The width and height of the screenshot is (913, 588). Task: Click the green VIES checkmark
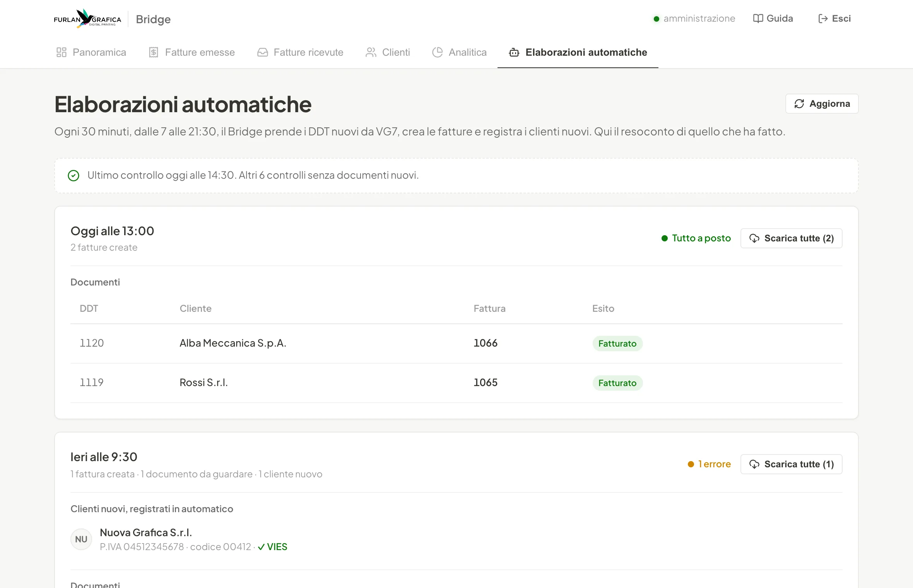click(261, 547)
